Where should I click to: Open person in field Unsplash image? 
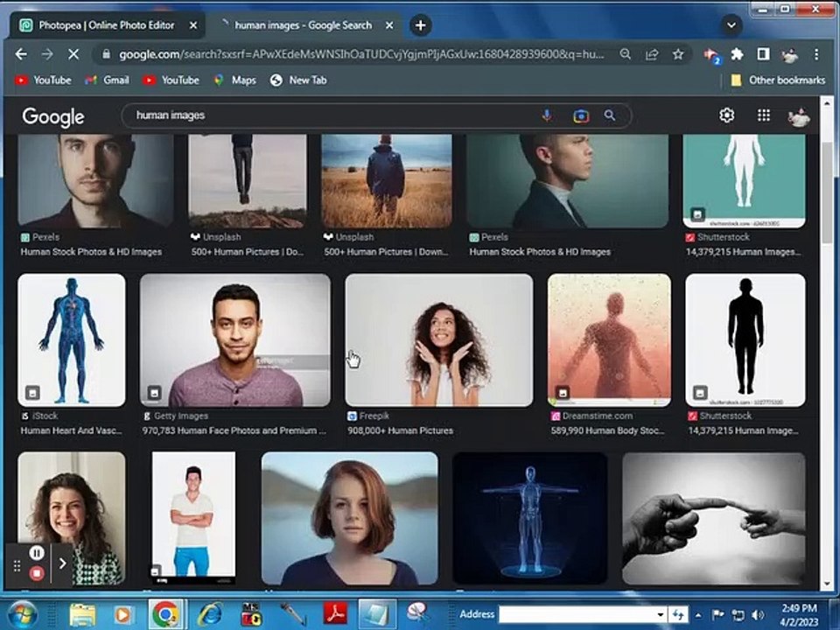click(386, 181)
